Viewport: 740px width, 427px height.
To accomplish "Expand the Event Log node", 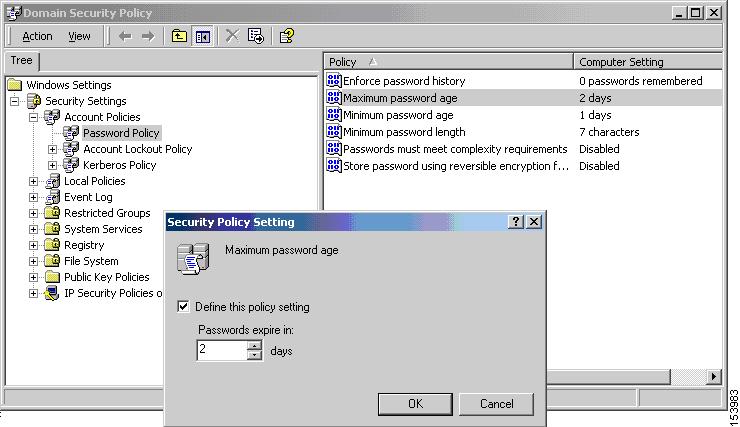I will click(34, 197).
